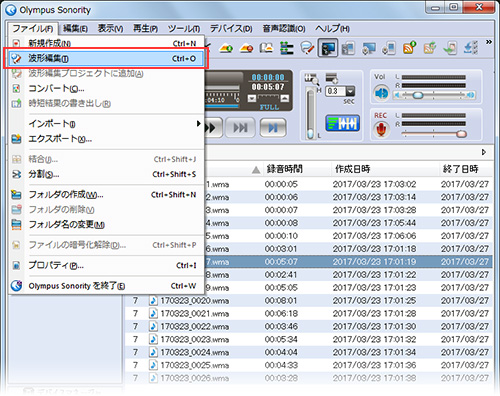The image size is (500, 396).
Task: Click the horizontal zoom magnifier icon
Action: [x=311, y=79]
